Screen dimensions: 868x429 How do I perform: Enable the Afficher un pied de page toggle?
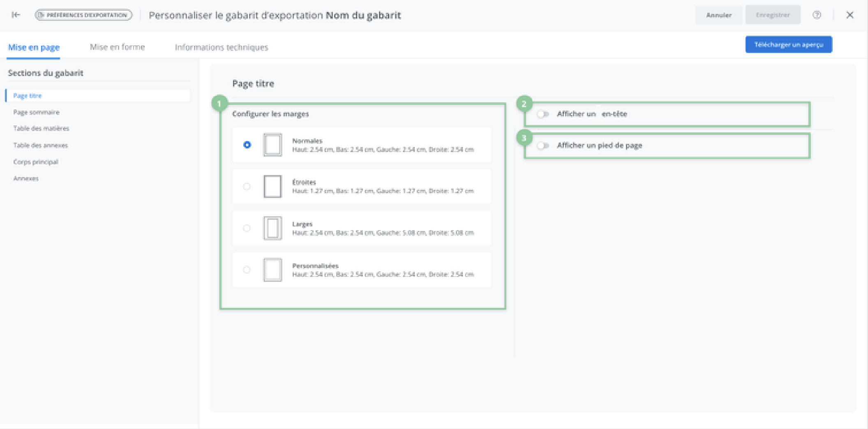pyautogui.click(x=543, y=145)
